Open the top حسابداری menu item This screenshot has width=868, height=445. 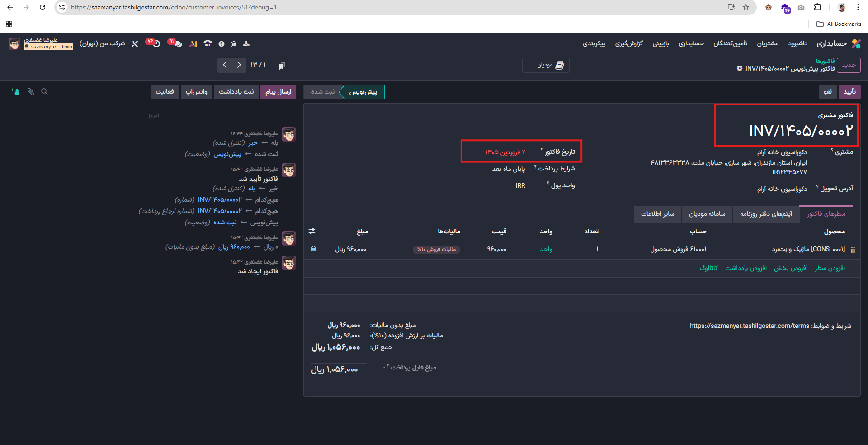pyautogui.click(x=691, y=43)
